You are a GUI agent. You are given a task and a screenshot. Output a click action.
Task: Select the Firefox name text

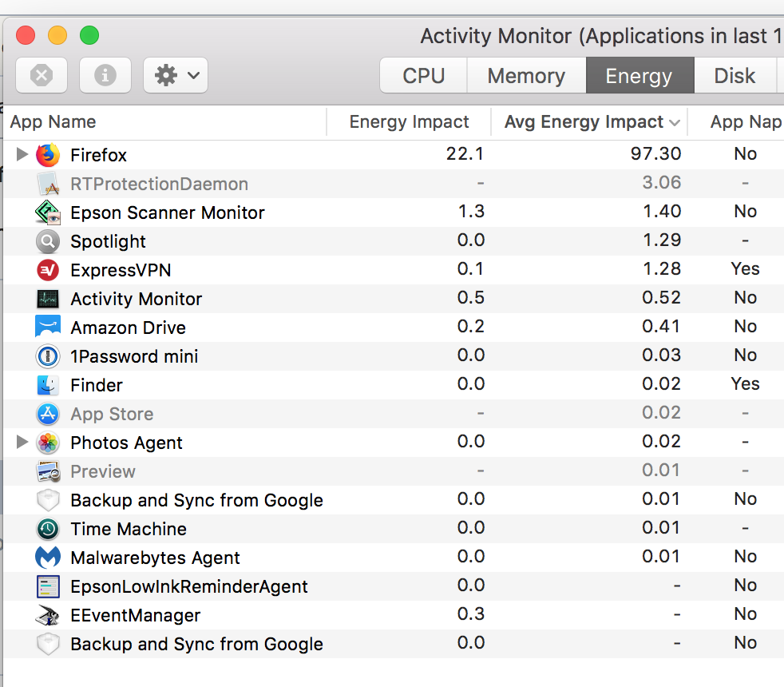[x=98, y=155]
